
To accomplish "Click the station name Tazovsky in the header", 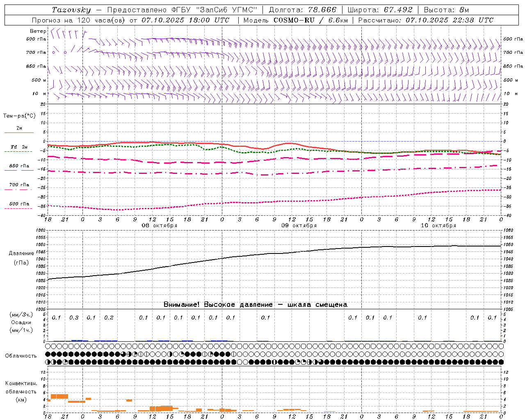I will pyautogui.click(x=71, y=10).
